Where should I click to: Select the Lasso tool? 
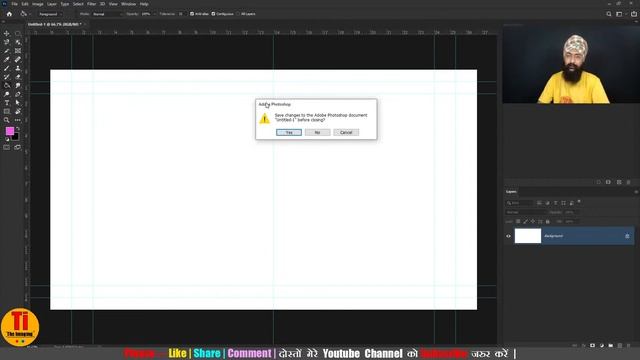(x=7, y=42)
